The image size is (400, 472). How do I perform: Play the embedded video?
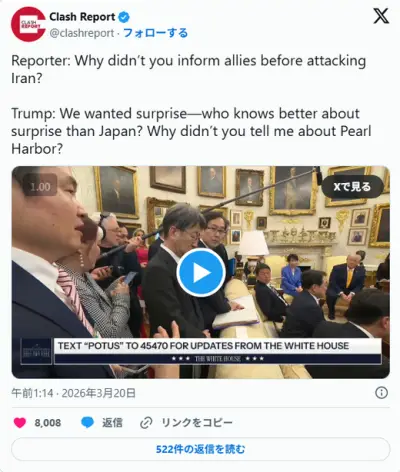(x=201, y=272)
